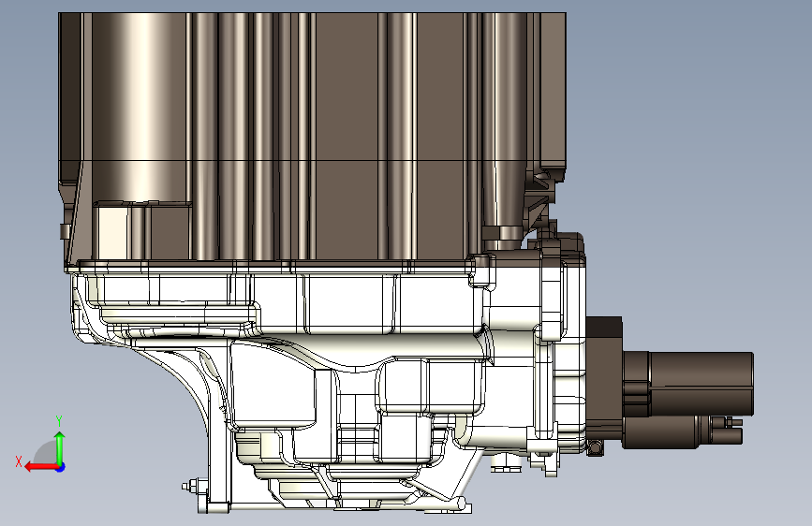Click the X axis label of the triad

[19, 461]
